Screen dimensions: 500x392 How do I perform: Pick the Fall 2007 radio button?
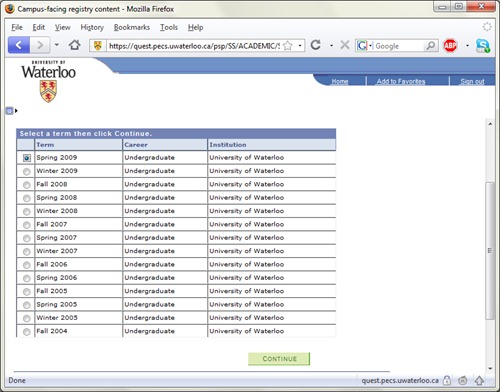click(27, 225)
